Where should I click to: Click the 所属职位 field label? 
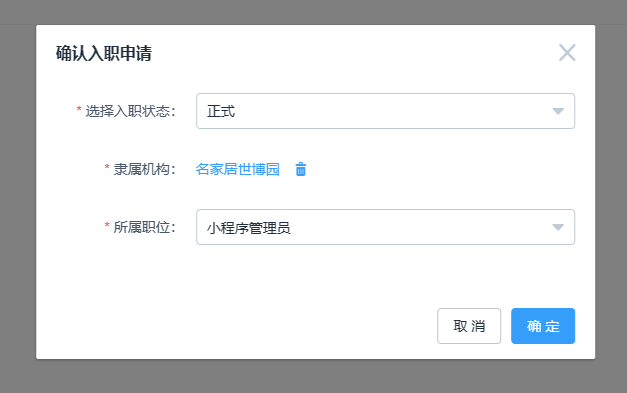[x=145, y=227]
